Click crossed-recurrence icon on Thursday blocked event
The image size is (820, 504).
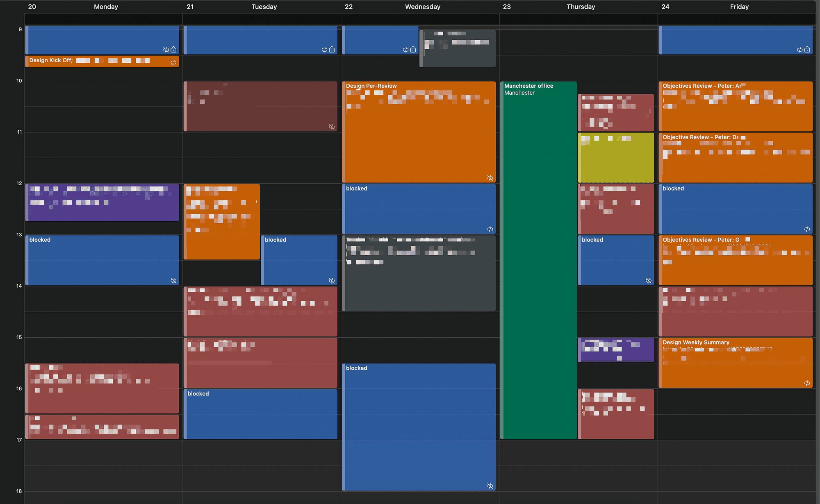coord(648,280)
